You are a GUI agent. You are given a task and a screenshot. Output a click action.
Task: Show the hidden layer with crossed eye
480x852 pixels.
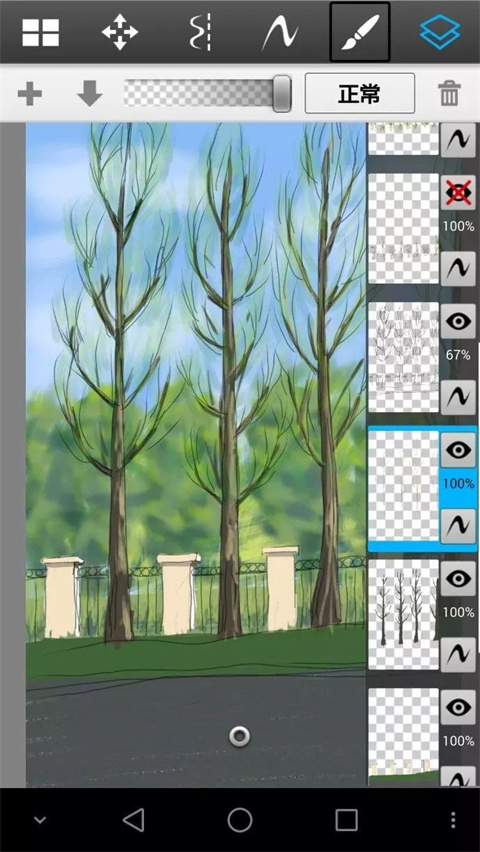pyautogui.click(x=458, y=192)
